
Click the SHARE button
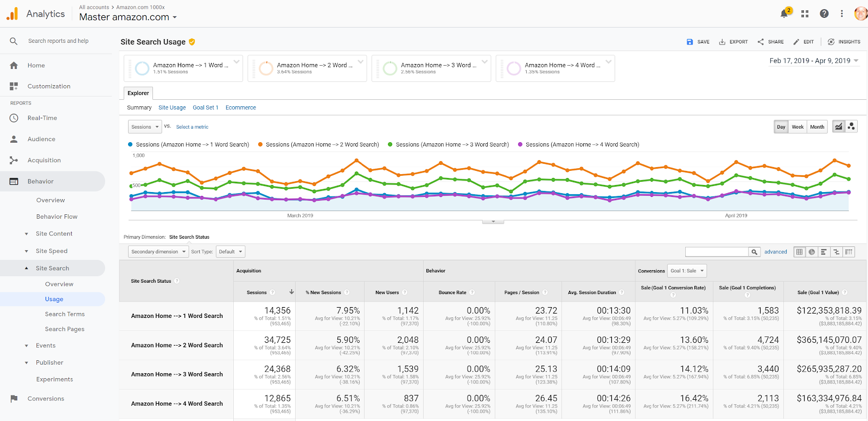tap(770, 42)
